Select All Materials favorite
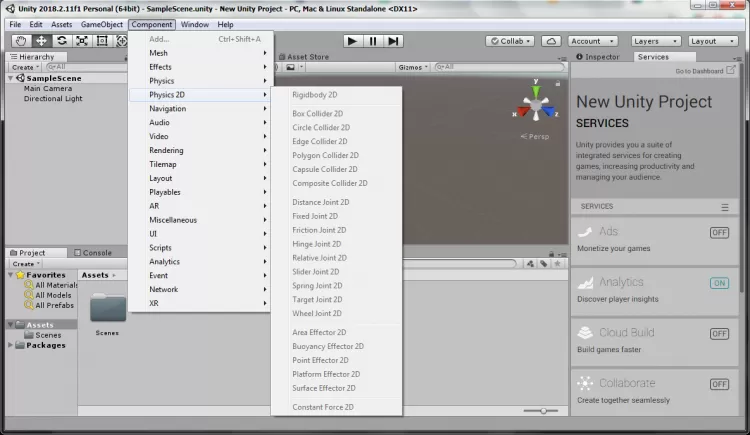The image size is (750, 435). pyautogui.click(x=51, y=285)
